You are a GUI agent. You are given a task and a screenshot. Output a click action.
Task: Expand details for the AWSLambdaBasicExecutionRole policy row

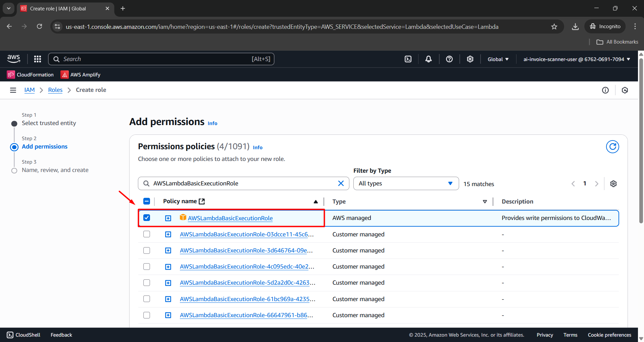tap(168, 218)
